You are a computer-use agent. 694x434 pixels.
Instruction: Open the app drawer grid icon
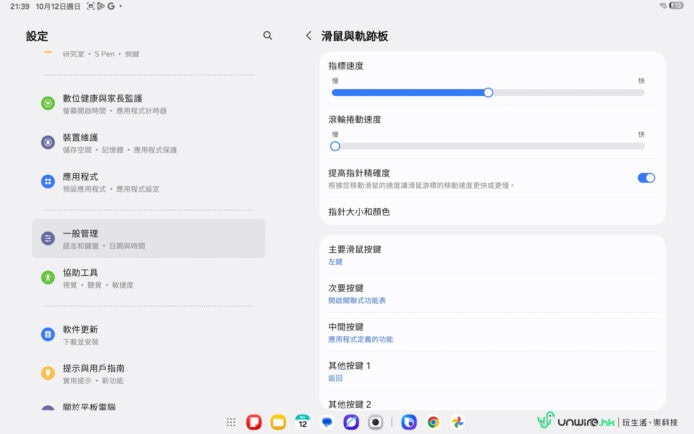coord(231,423)
